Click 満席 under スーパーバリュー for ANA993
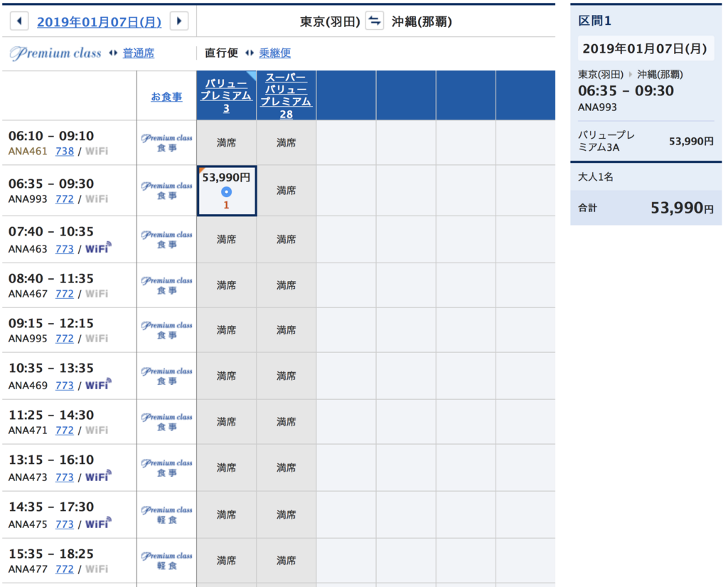Screen dimensions: 728x587 coord(286,191)
